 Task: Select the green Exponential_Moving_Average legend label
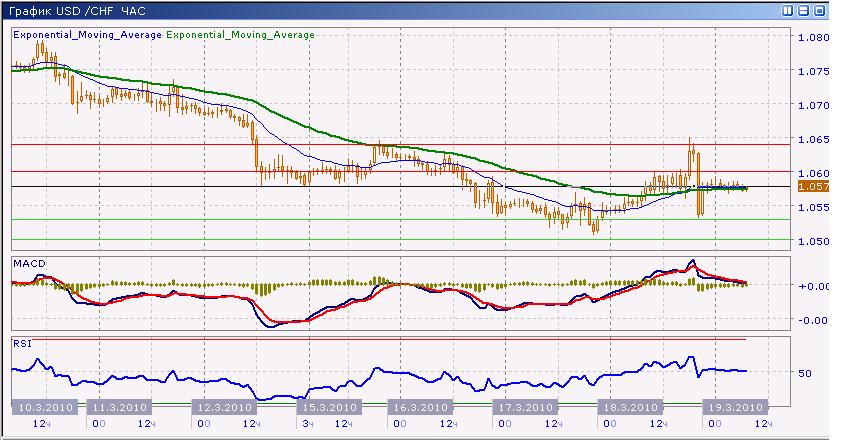[x=241, y=35]
